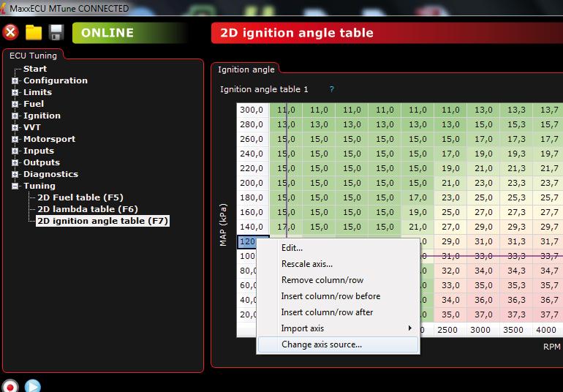Choose Change axis source... option
The width and height of the screenshot is (563, 392).
pyautogui.click(x=339, y=344)
